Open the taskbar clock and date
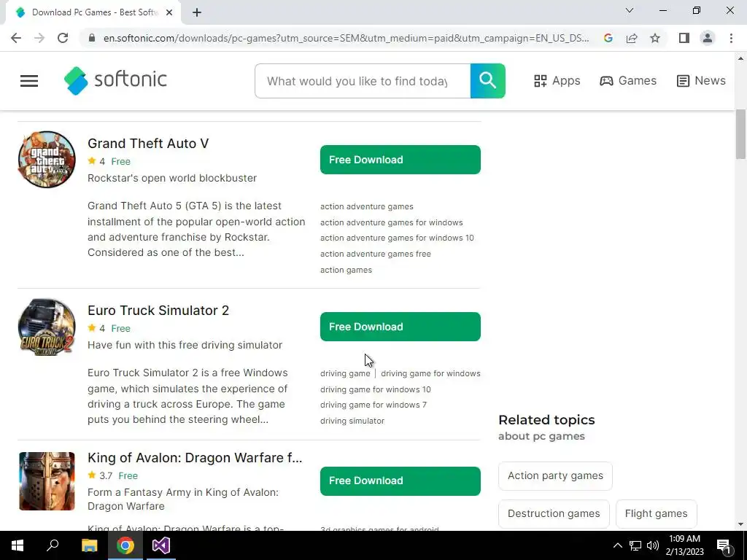Viewport: 747px width, 560px height. click(684, 545)
